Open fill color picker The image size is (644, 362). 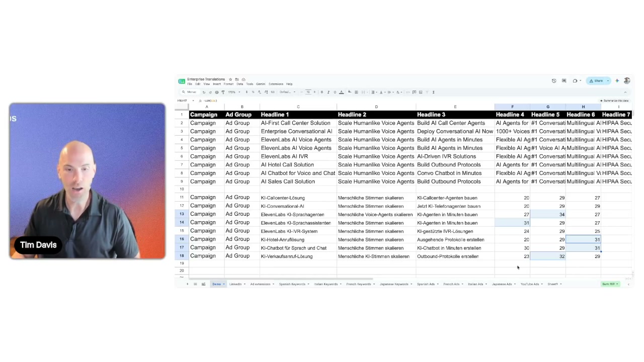click(350, 92)
